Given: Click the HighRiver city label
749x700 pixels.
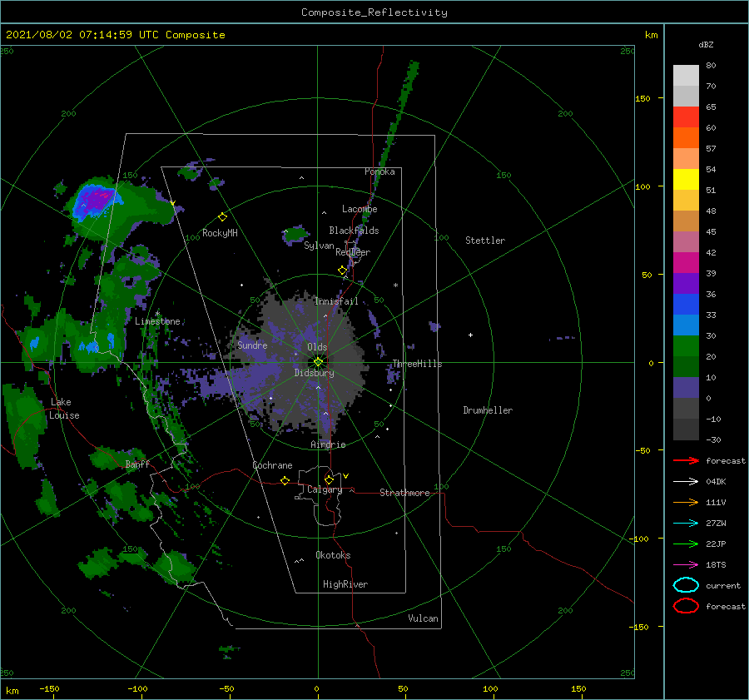Looking at the screenshot, I should pyautogui.click(x=345, y=584).
